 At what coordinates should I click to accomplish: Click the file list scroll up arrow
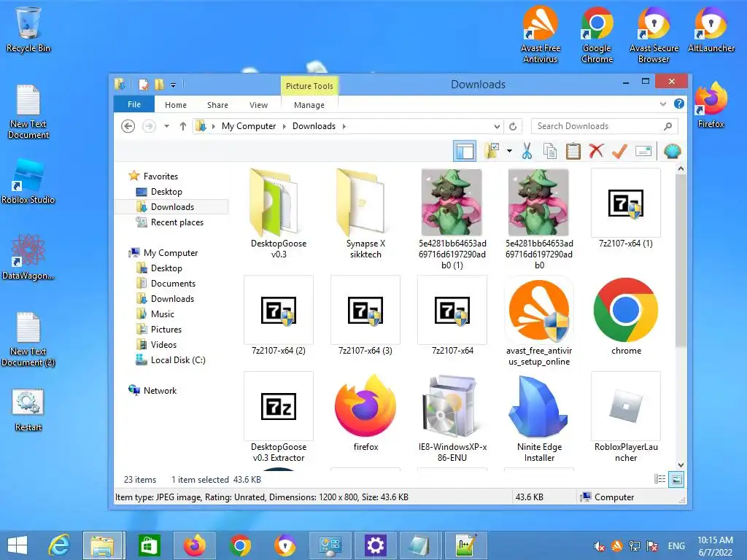point(681,169)
